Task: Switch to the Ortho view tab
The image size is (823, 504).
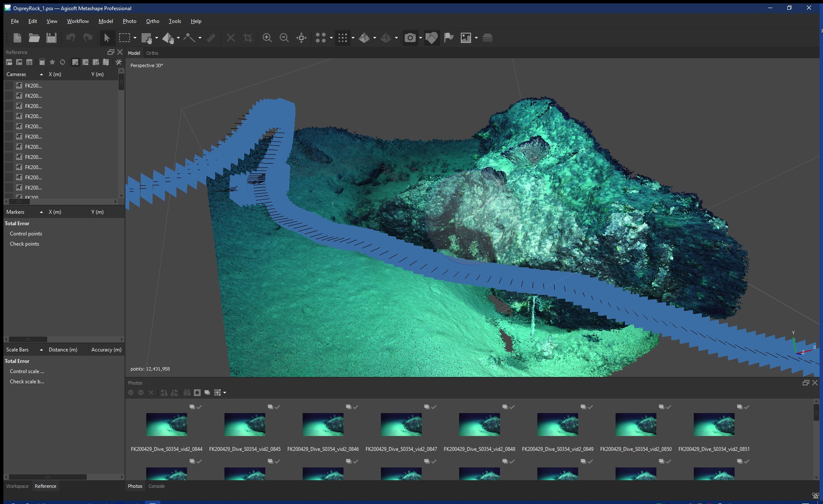Action: [x=153, y=53]
